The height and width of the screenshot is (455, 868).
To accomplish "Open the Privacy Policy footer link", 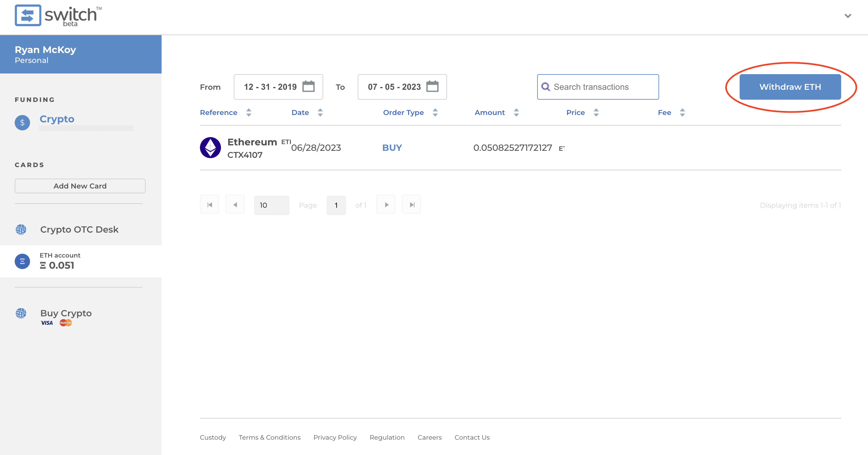I will click(335, 437).
